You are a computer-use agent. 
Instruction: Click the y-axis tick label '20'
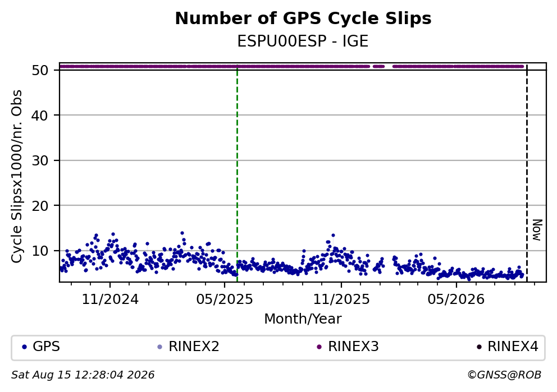[x=40, y=205]
